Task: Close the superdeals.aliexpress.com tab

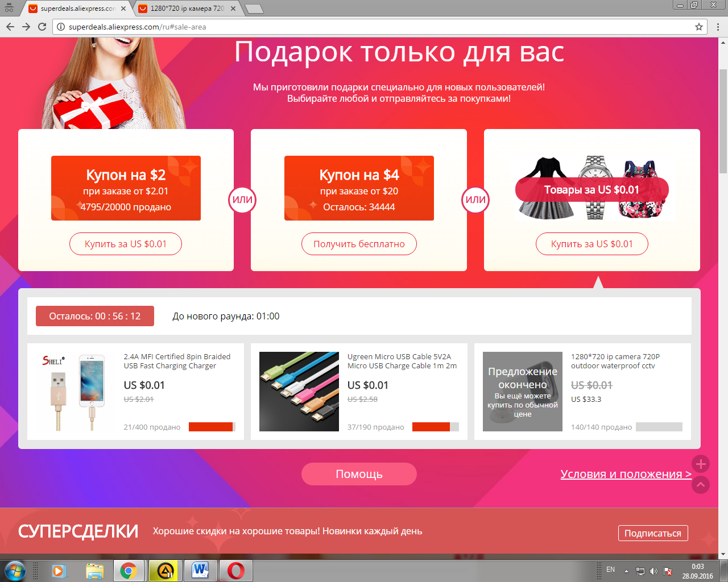Action: 123,9
